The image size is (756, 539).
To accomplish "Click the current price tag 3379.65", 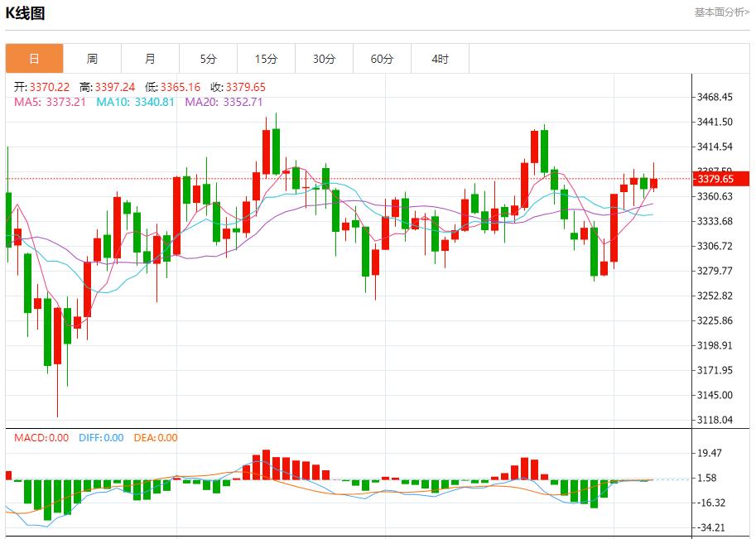I will 720,177.
